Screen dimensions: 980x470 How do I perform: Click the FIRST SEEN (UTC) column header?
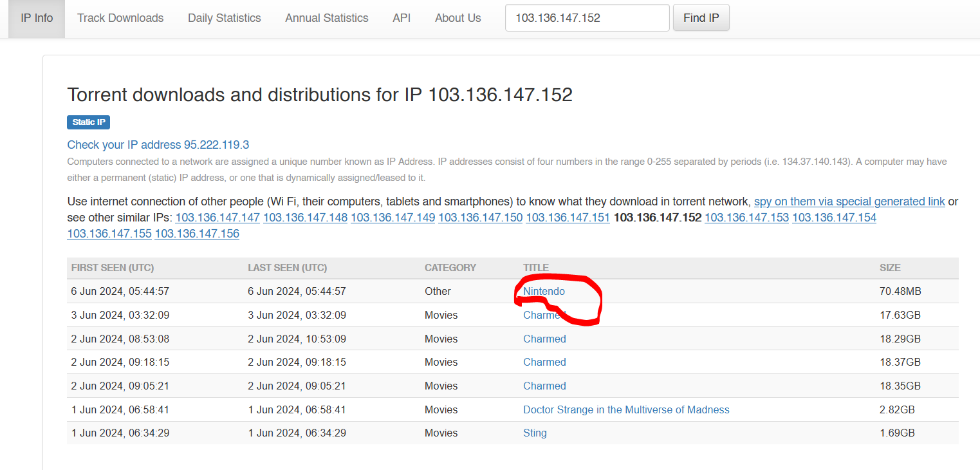tap(113, 268)
